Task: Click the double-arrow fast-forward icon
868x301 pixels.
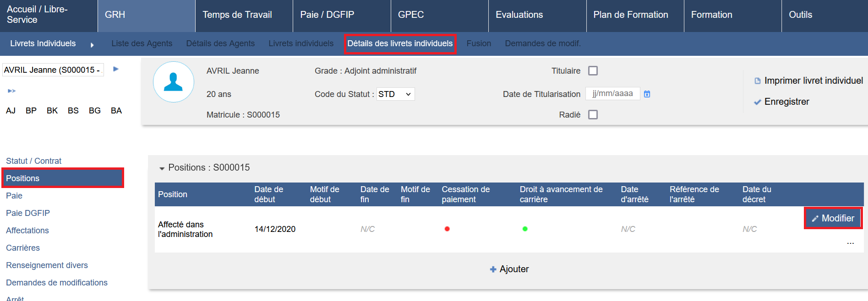Action: (12, 91)
